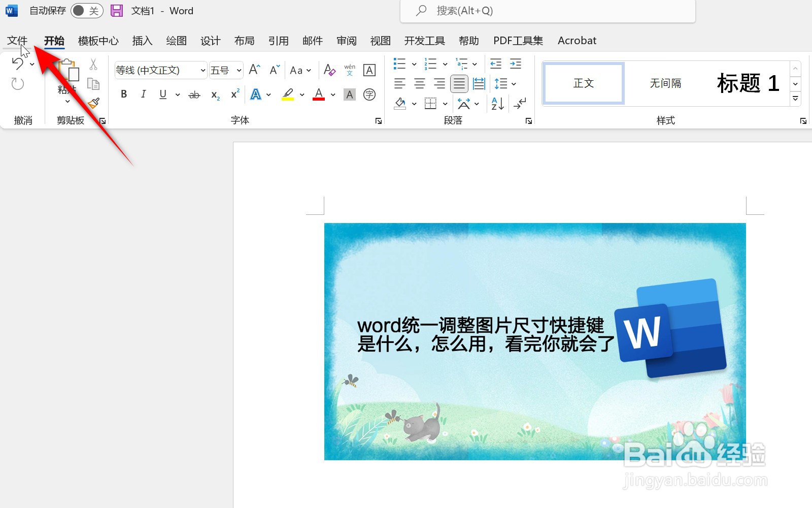Increase font size with A^ icon
This screenshot has width=812, height=508.
tap(255, 70)
